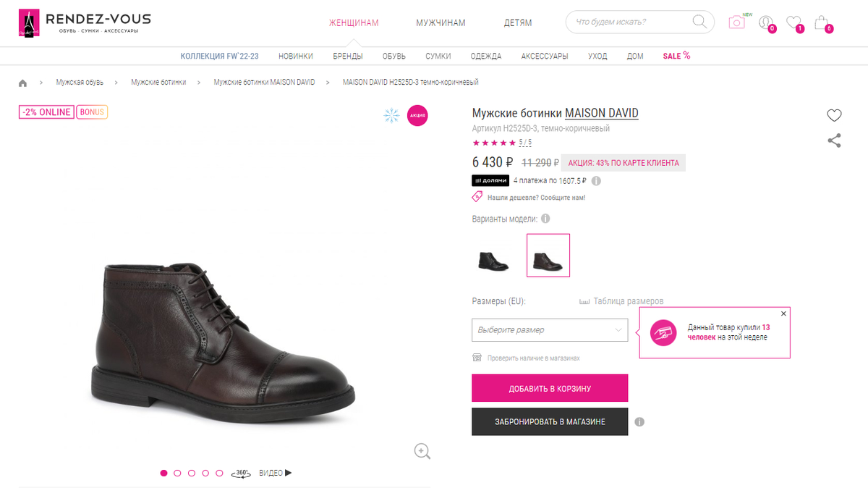
Task: Open favorites heart in header
Action: click(793, 22)
